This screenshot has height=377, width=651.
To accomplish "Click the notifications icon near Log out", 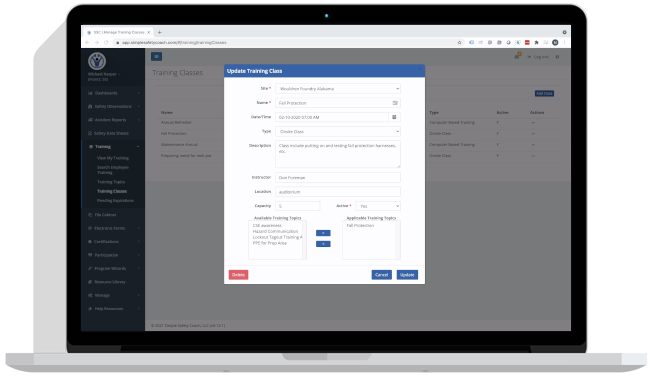I will (517, 56).
